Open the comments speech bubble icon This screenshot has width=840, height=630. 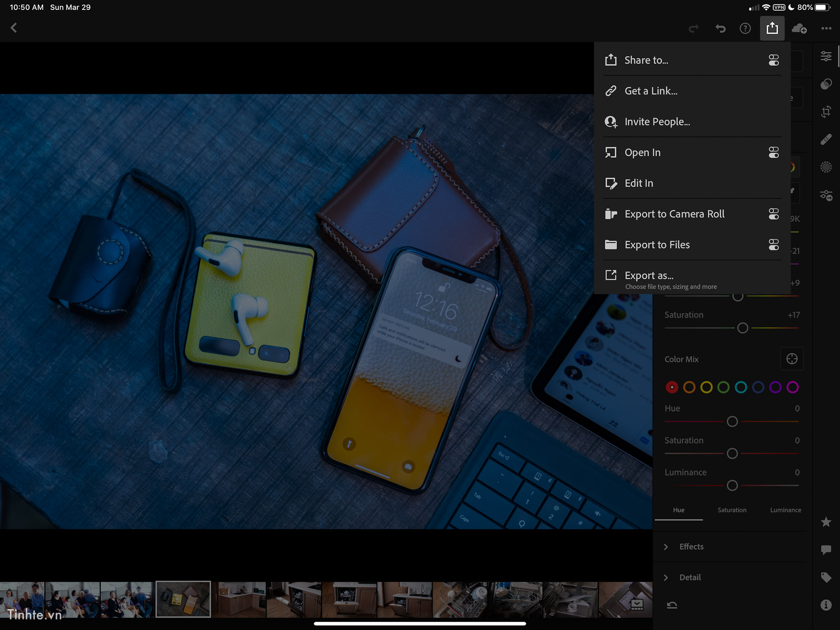(826, 550)
